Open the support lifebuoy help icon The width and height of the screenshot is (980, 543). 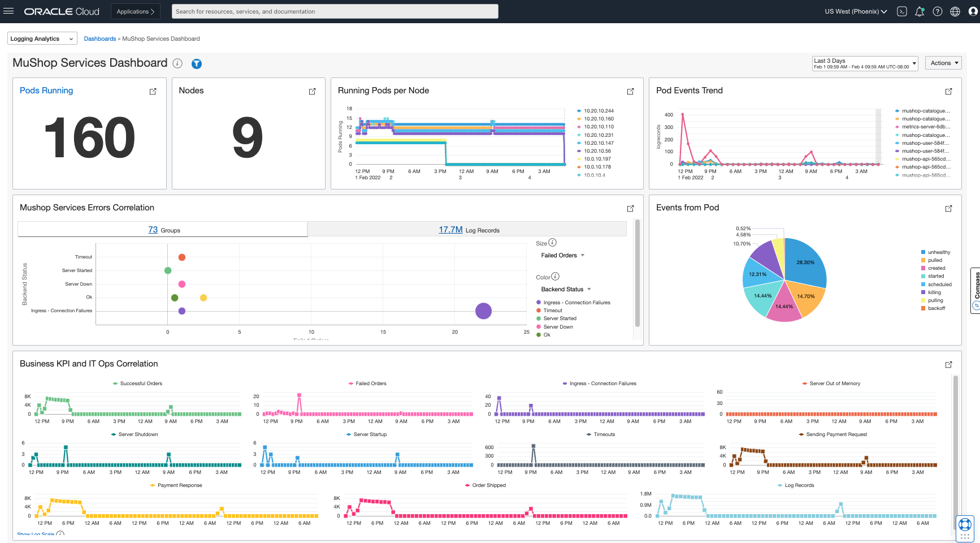tap(965, 524)
